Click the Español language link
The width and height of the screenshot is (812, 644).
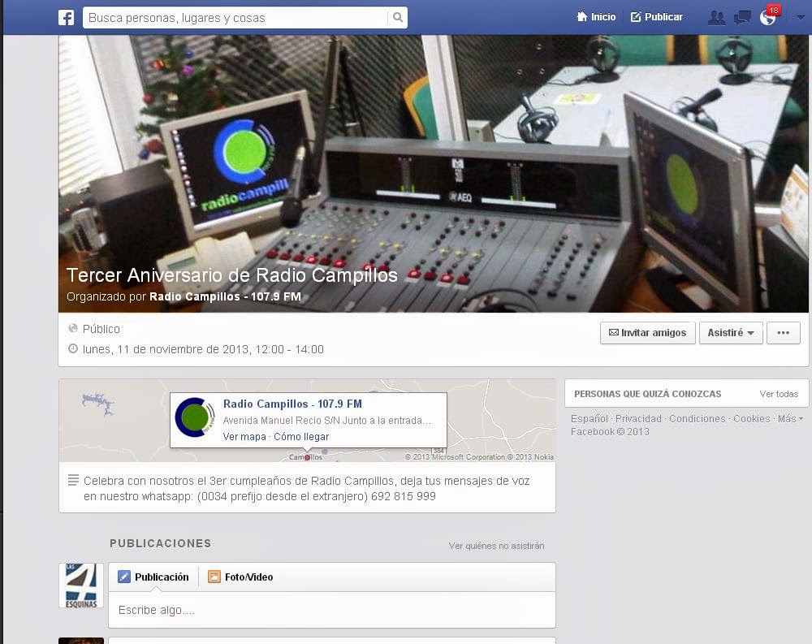(590, 418)
